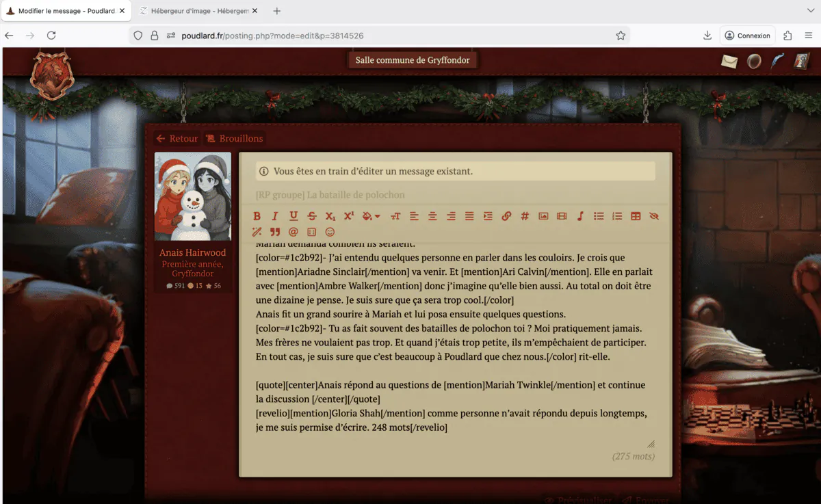Open the profile portrait icon in header
The width and height of the screenshot is (821, 504).
(x=800, y=62)
